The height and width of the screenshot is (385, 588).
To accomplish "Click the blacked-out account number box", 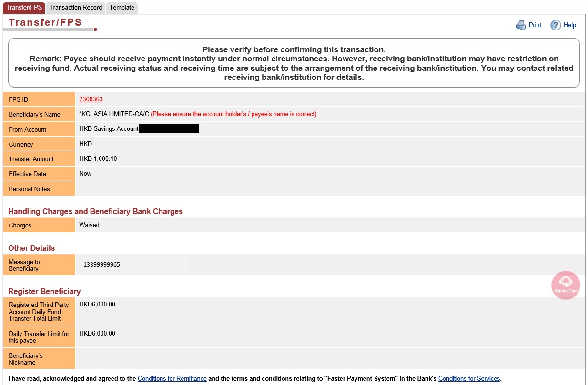I will (169, 129).
